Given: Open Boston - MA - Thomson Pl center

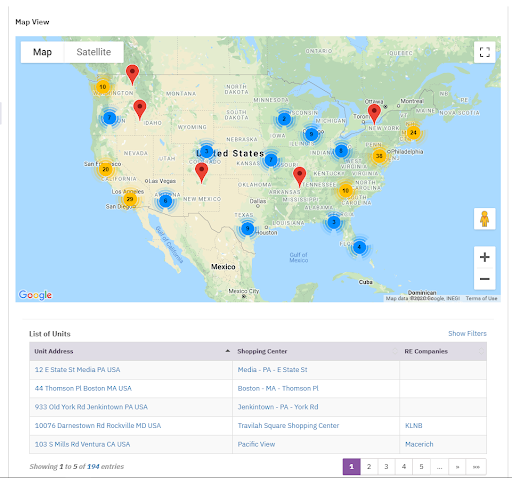Looking at the screenshot, I should [278, 388].
